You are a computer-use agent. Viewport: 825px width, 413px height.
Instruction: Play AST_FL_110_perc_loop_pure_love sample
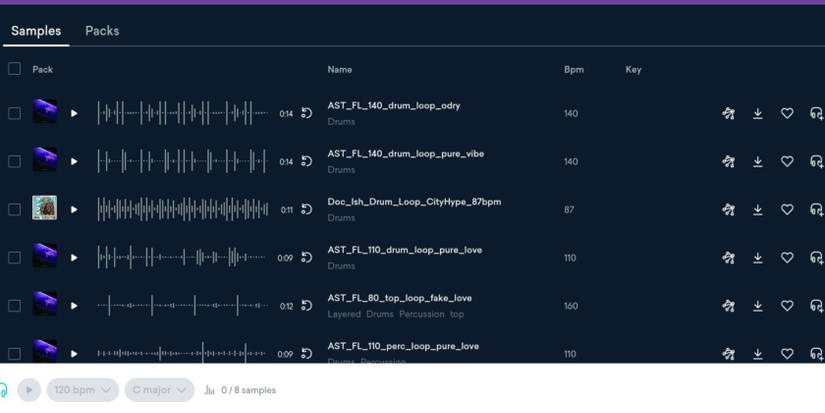pos(74,354)
